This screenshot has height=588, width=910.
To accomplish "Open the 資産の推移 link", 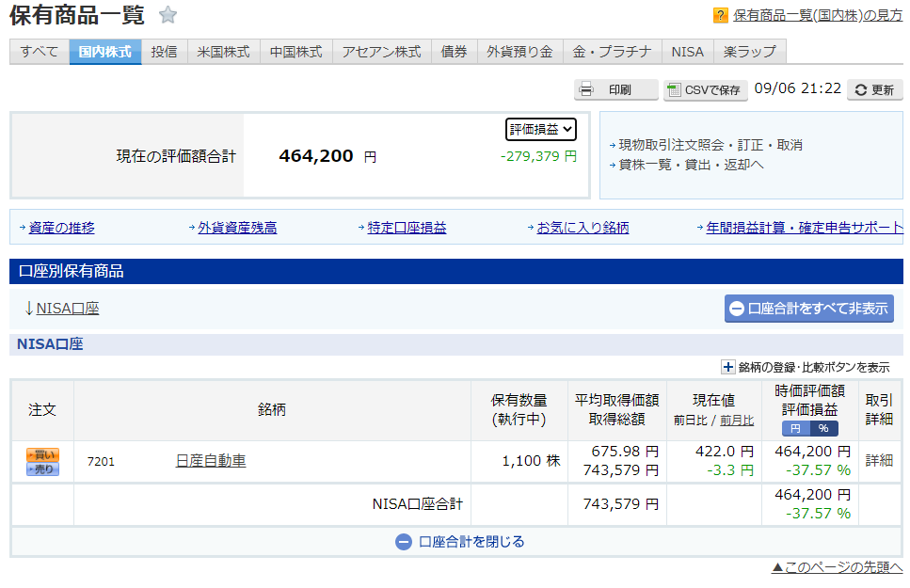I will point(61,228).
